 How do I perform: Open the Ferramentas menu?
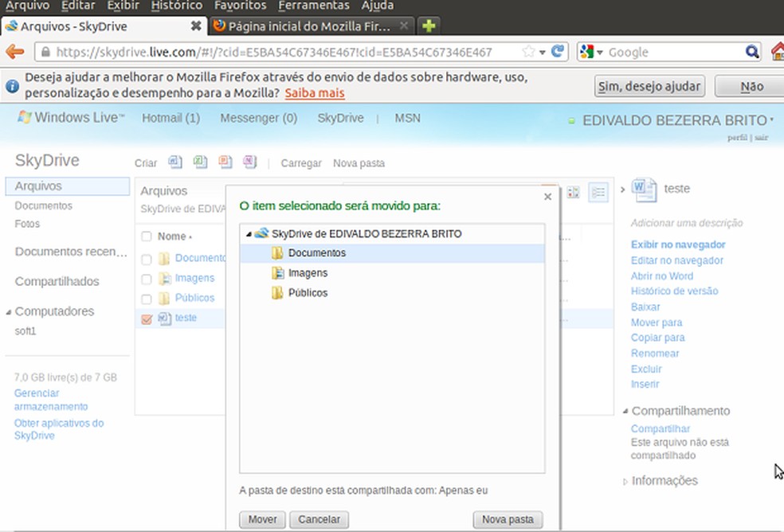[x=313, y=6]
